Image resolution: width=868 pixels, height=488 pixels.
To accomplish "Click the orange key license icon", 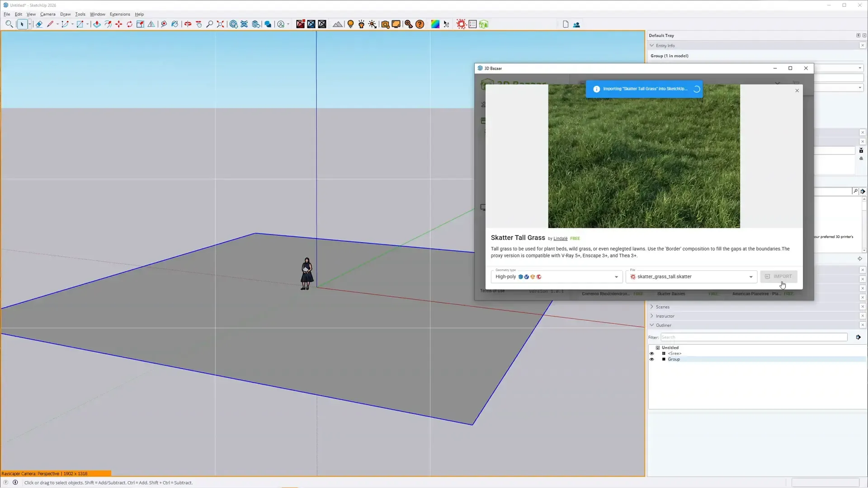I will [x=409, y=24].
